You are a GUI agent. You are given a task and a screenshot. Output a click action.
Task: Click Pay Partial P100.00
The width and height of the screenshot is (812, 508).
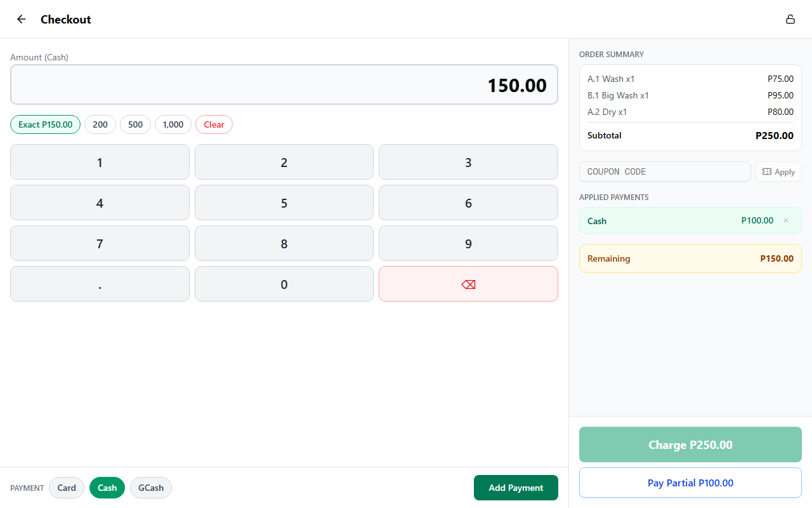pos(690,483)
